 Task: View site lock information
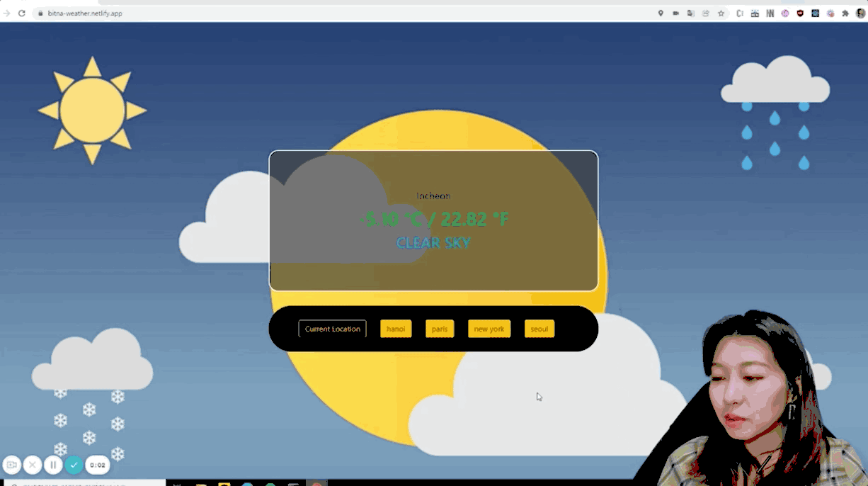click(40, 13)
